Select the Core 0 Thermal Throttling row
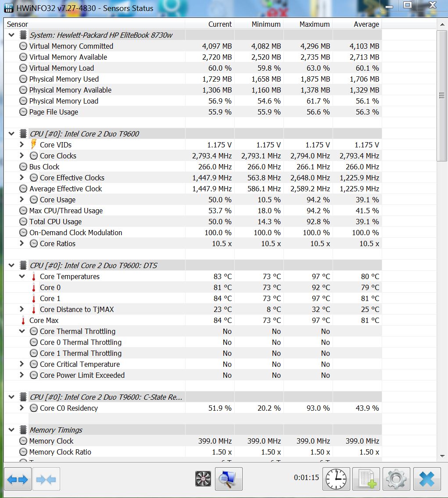This screenshot has width=448, height=498. [x=193, y=342]
